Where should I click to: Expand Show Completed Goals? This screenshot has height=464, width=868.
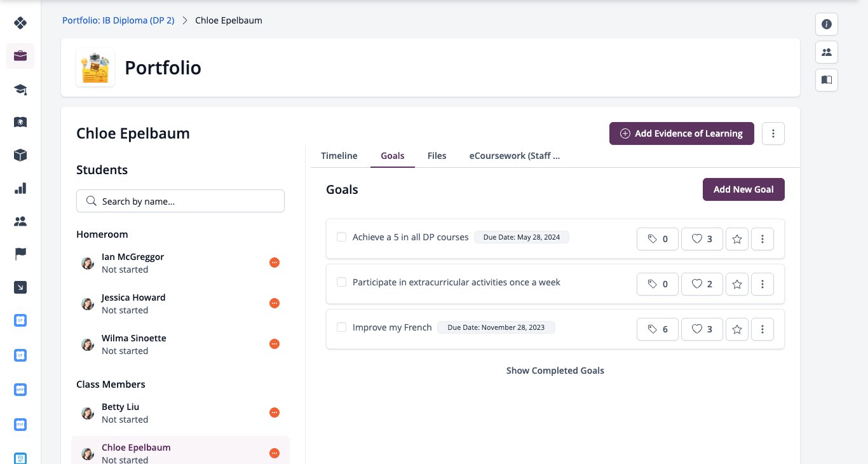(555, 371)
